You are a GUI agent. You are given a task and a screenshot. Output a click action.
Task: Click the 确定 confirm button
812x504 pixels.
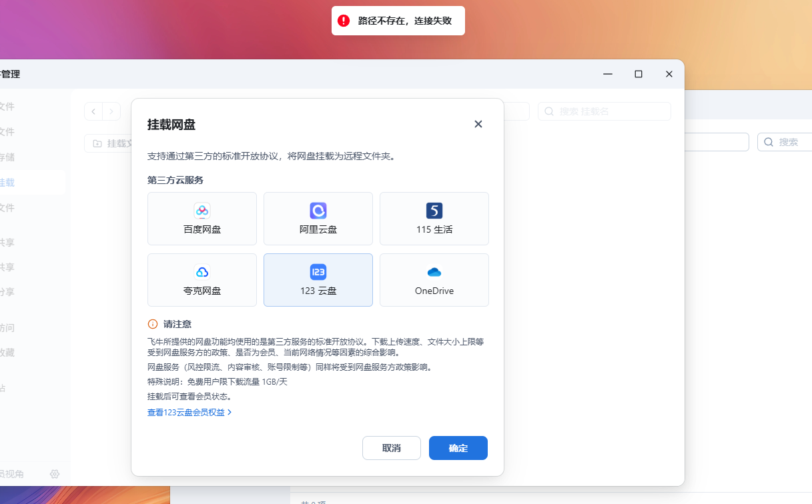(x=458, y=448)
